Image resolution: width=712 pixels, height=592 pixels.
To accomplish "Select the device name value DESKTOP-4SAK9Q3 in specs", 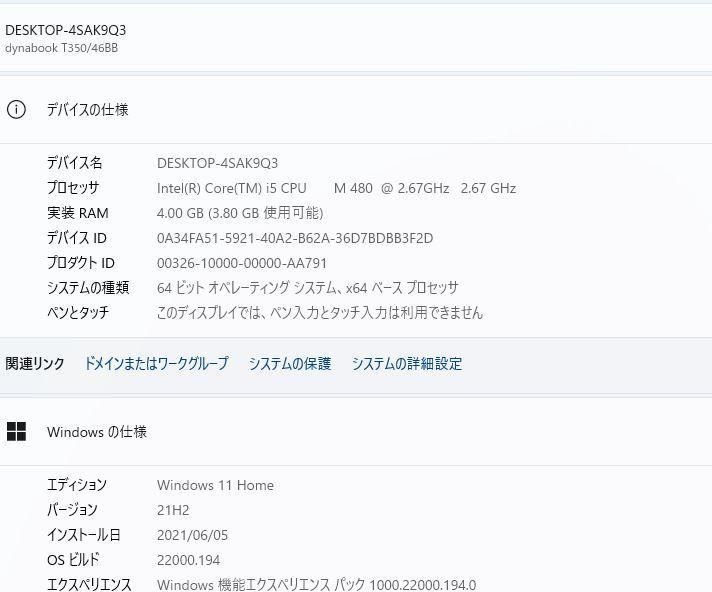I will 218,163.
